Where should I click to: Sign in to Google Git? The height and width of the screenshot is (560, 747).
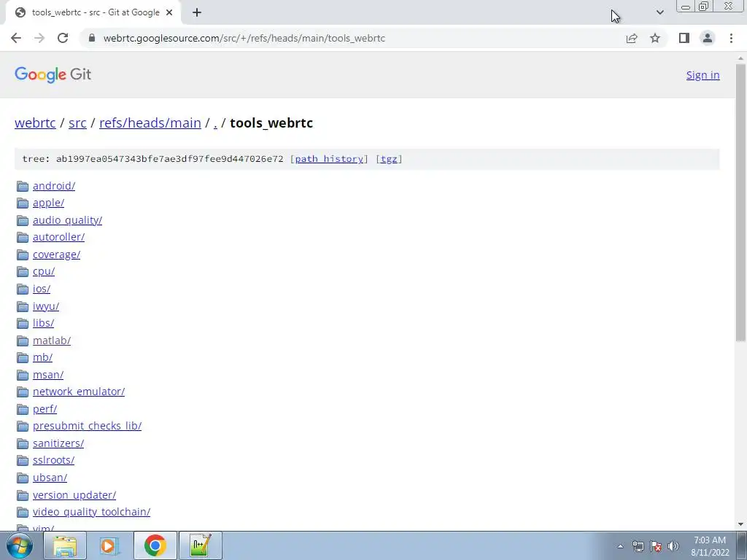coord(703,75)
